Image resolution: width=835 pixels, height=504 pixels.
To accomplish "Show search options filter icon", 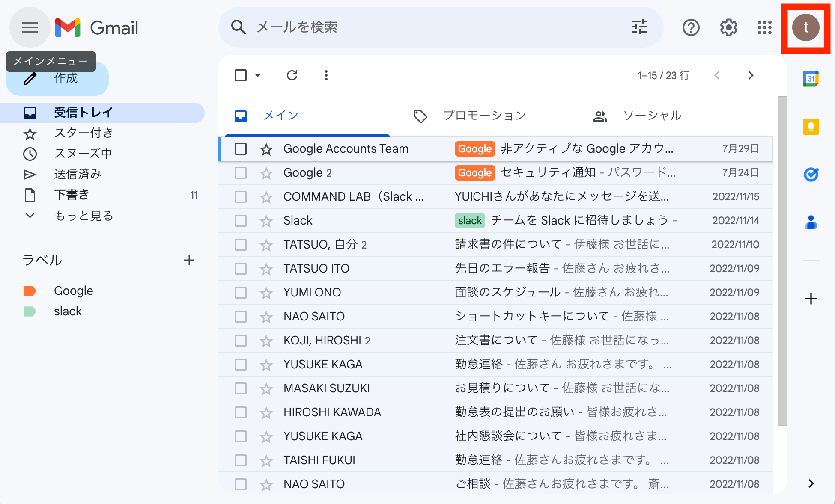I will pyautogui.click(x=640, y=27).
